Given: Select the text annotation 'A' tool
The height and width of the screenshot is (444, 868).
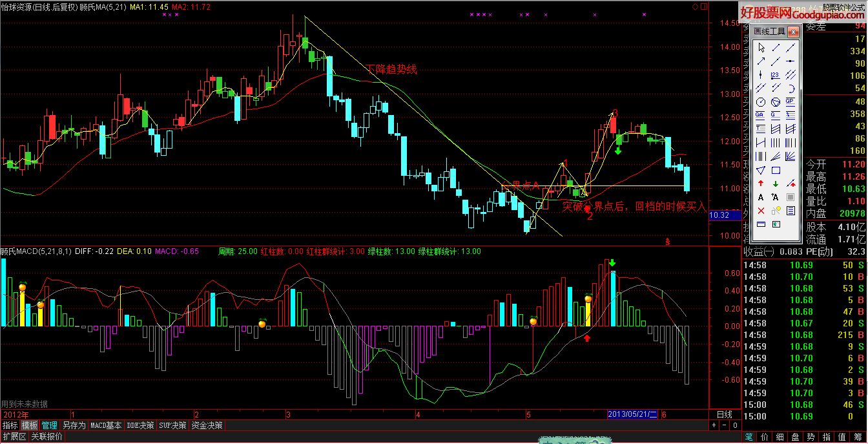Looking at the screenshot, I should click(x=761, y=198).
